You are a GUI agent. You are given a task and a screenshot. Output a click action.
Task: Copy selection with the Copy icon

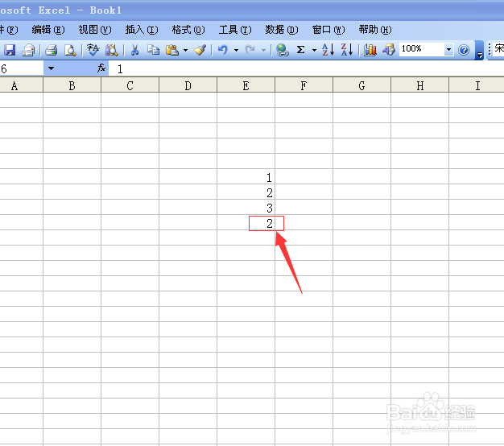point(153,50)
